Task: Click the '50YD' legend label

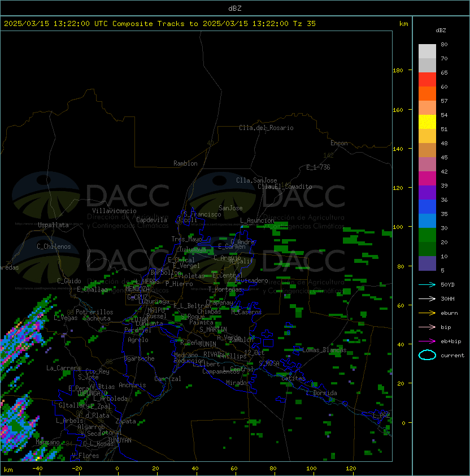Action: (x=447, y=285)
